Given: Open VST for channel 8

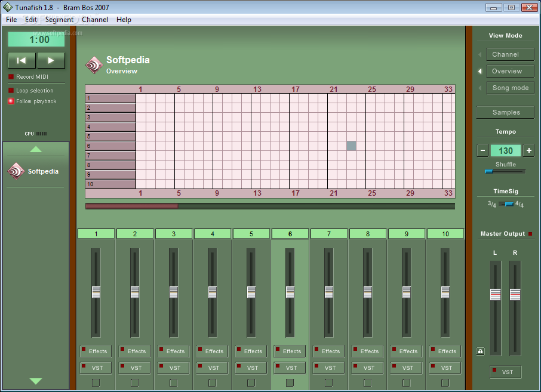Looking at the screenshot, I should (367, 368).
